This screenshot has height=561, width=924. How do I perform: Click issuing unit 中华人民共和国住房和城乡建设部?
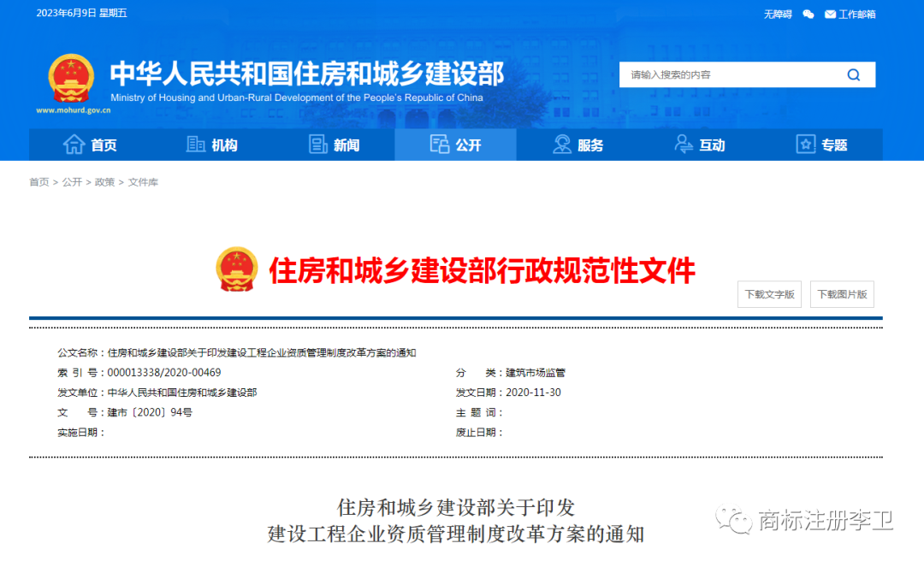[x=182, y=393]
